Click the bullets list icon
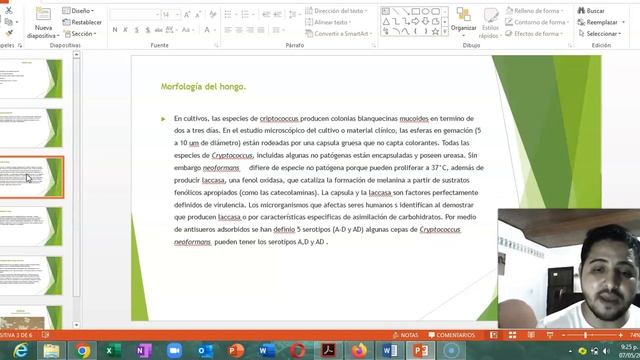This screenshot has height=360, width=640. coord(228,15)
